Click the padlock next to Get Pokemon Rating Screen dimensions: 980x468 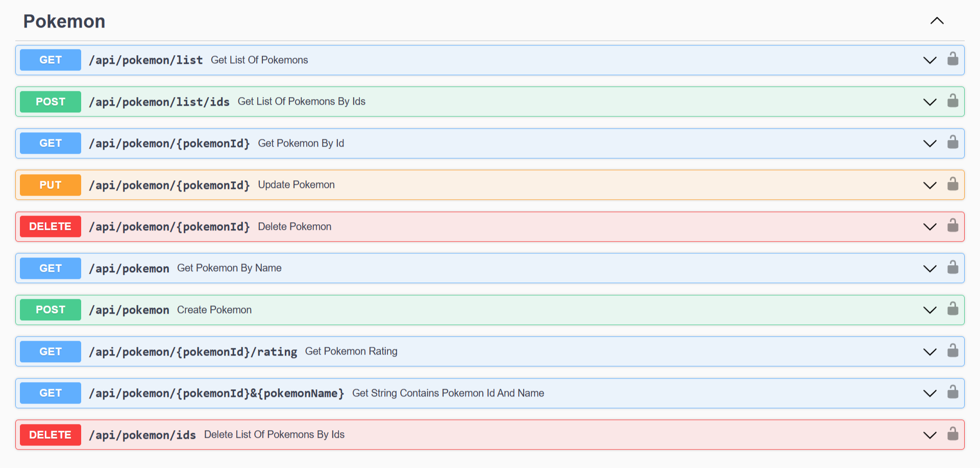[953, 352]
